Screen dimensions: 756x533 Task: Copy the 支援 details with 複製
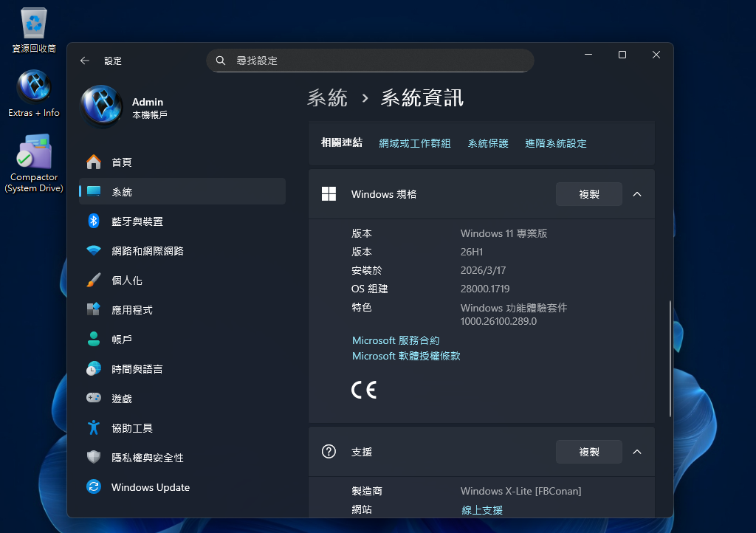(x=588, y=452)
